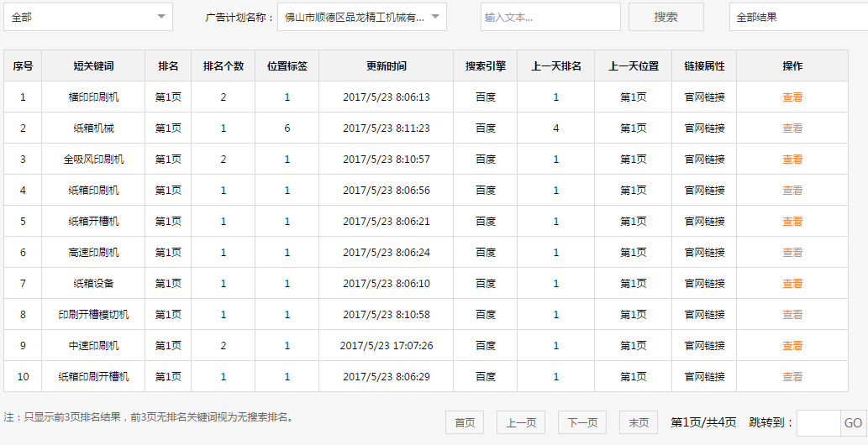Screen dimensions: 868x445
Task: Click the 跳转到 page number input box
Action: pyautogui.click(x=818, y=422)
